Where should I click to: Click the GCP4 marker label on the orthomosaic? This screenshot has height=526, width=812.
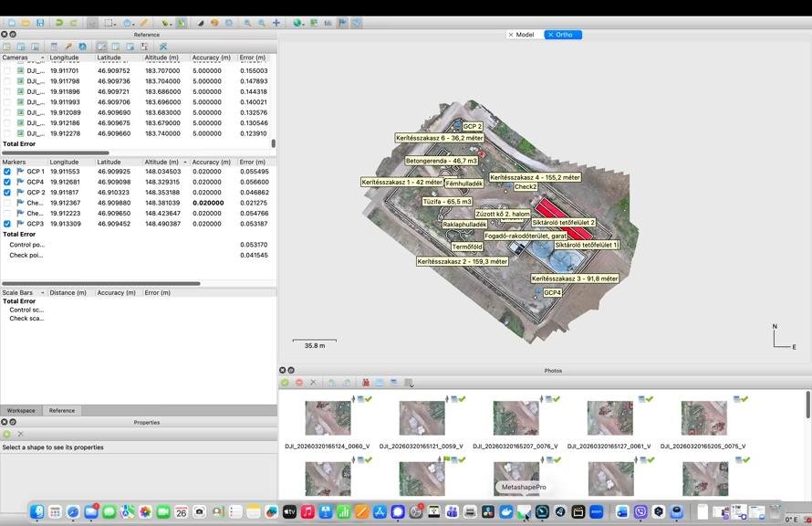click(x=553, y=293)
